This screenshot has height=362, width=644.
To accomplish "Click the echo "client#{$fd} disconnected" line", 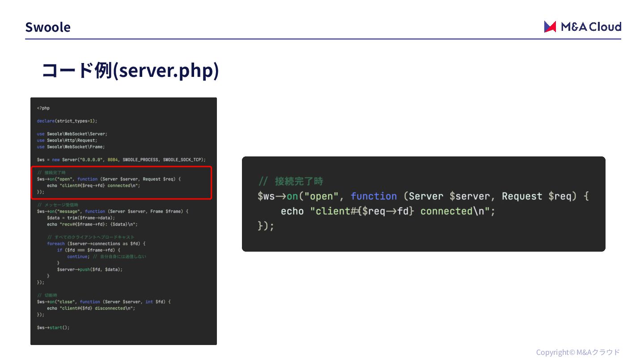I will (91, 308).
